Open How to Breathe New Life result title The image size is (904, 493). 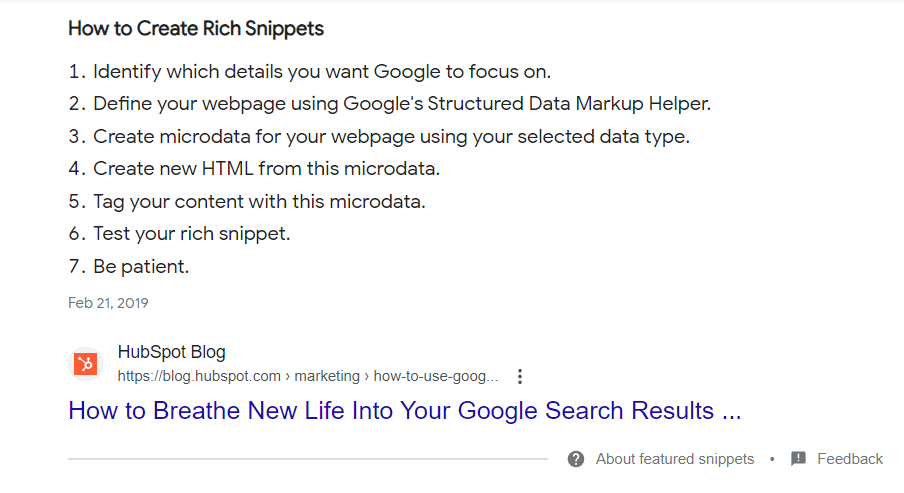(x=405, y=411)
